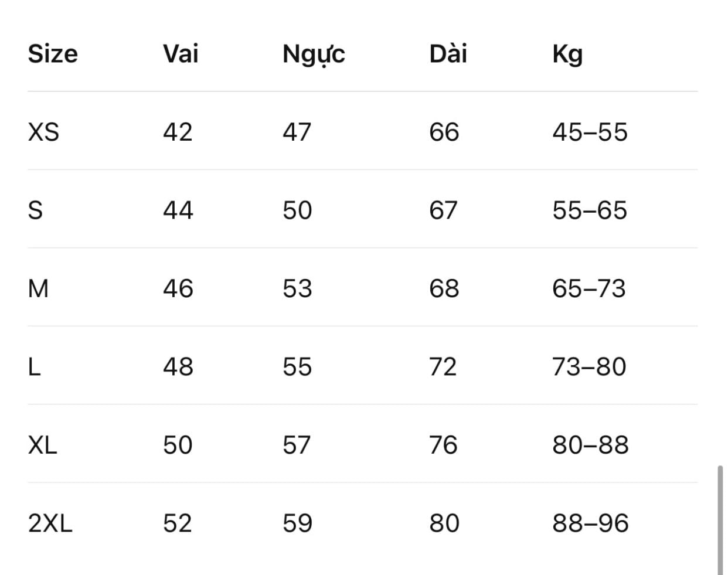Click the Vai column header
The width and height of the screenshot is (728, 575).
(181, 54)
